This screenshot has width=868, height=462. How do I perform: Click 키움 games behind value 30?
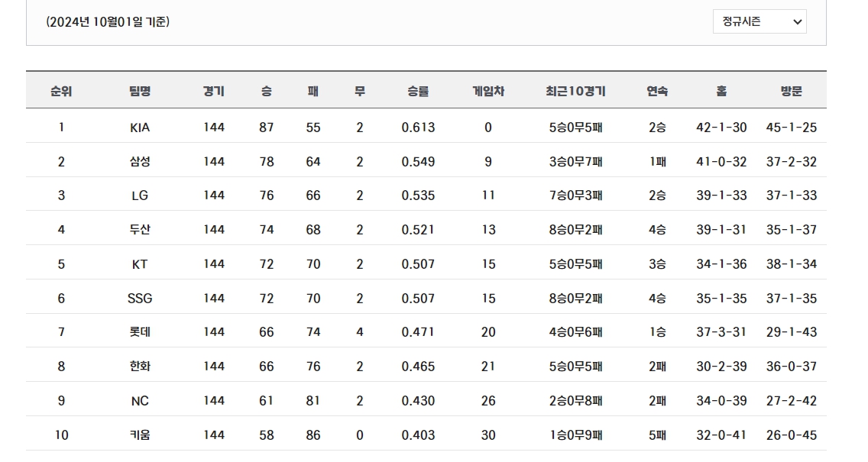point(488,435)
